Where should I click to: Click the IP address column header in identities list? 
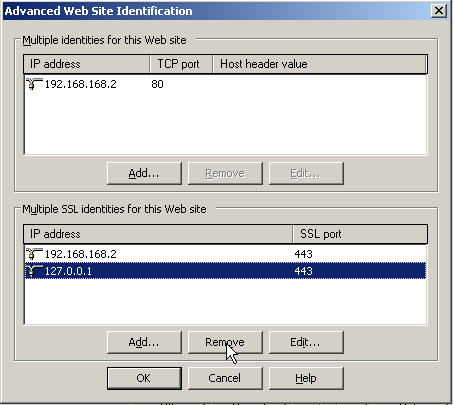click(86, 64)
